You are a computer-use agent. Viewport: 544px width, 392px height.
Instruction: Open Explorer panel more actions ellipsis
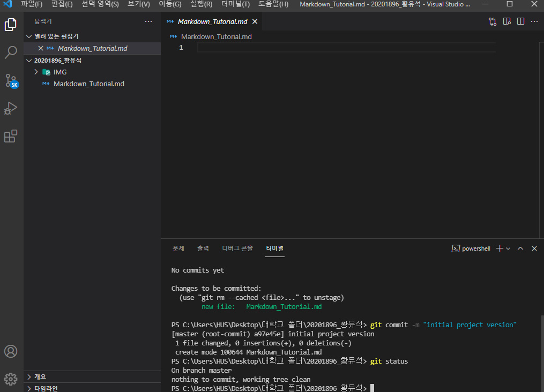[x=148, y=21]
